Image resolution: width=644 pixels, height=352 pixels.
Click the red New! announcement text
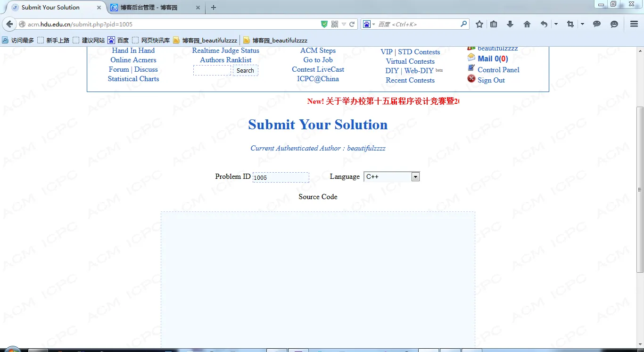coord(383,101)
